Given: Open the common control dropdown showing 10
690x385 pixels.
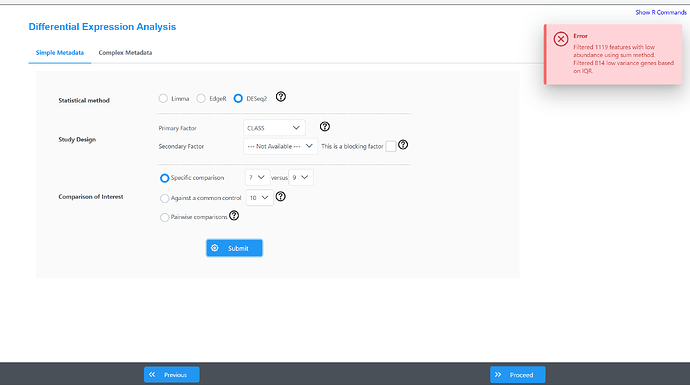Looking at the screenshot, I should click(260, 198).
